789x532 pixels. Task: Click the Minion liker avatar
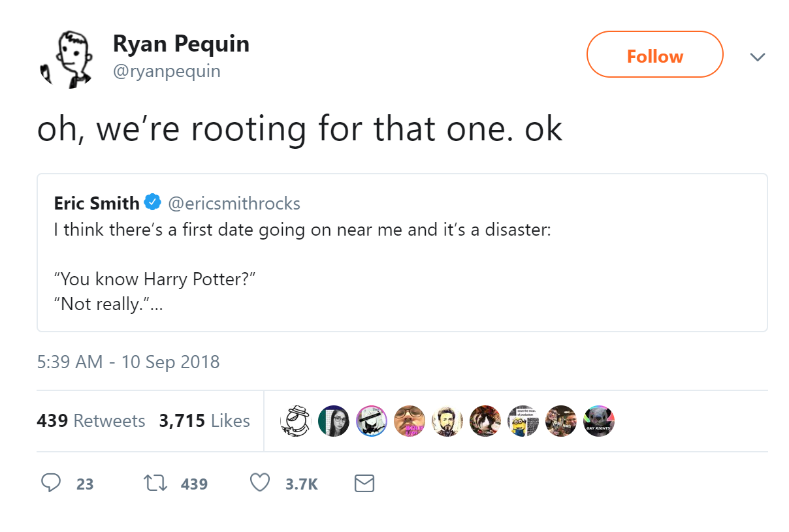[523, 421]
